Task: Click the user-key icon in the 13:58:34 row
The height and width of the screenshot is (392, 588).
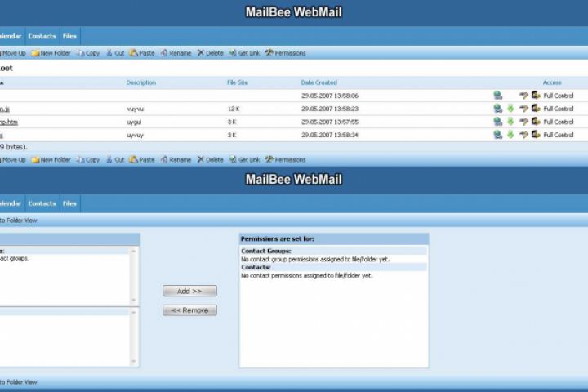Action: pyautogui.click(x=536, y=135)
